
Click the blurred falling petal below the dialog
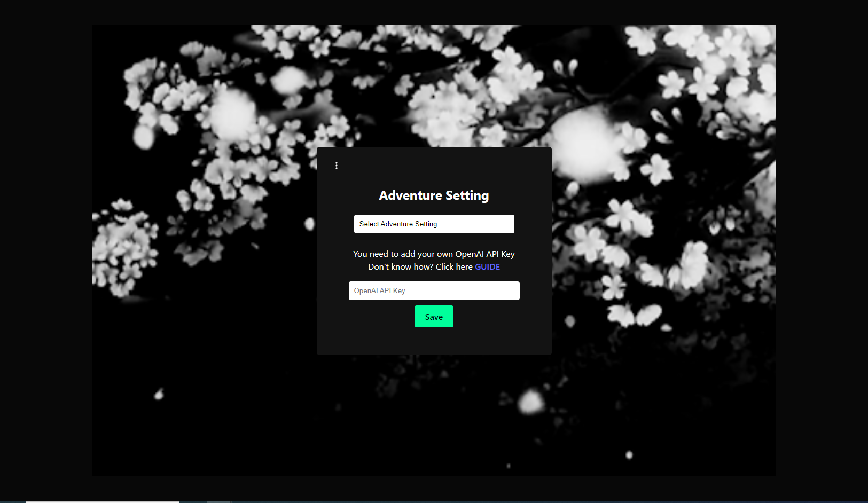pos(530,402)
